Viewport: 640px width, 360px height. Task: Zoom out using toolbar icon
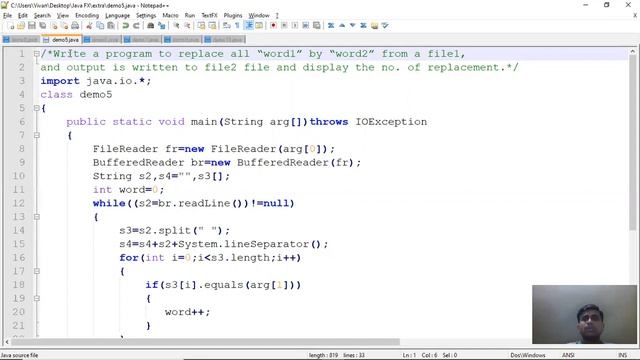[187, 26]
